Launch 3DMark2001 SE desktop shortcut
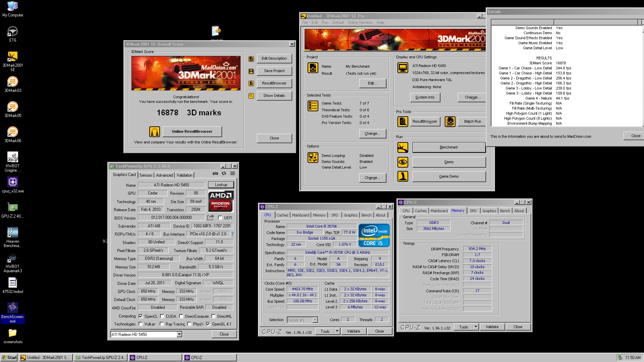 pyautogui.click(x=13, y=61)
